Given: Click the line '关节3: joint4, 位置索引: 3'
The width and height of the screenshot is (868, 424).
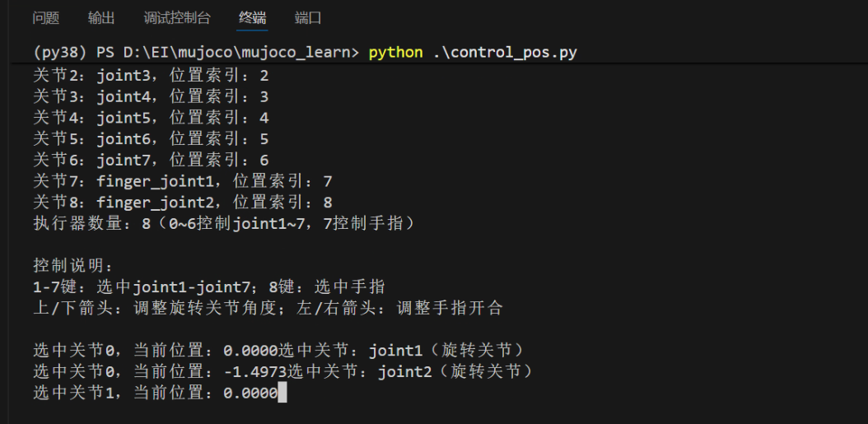Looking at the screenshot, I should (x=151, y=96).
